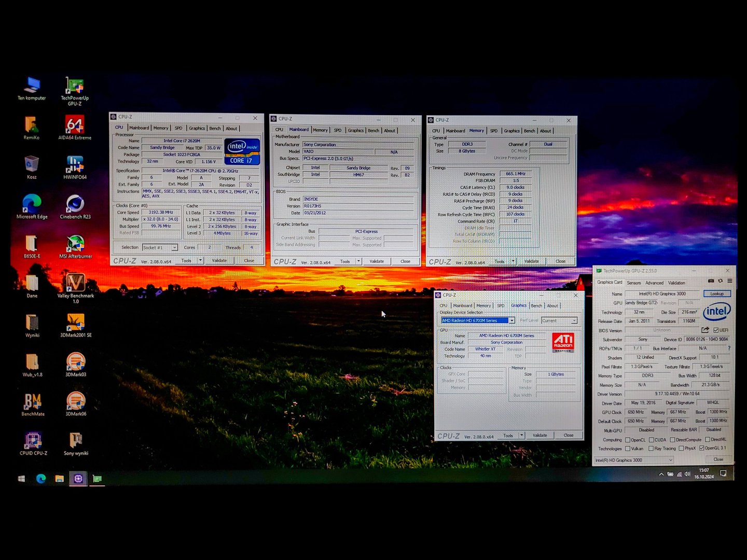The height and width of the screenshot is (560, 747).
Task: Toggle the Ray Tracing checkbox
Action: pos(651,449)
